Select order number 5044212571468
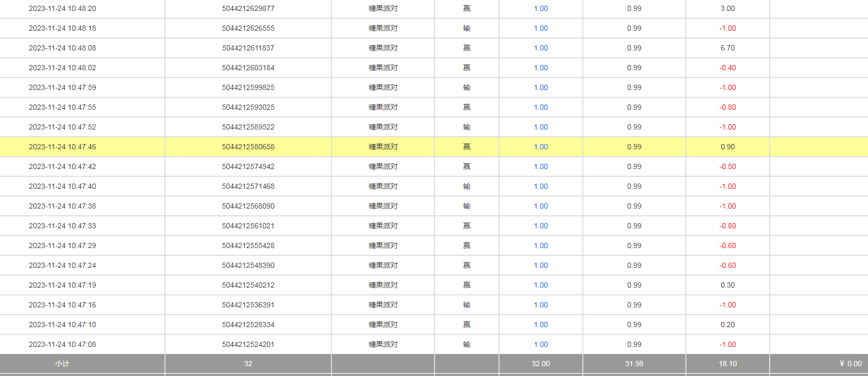The height and width of the screenshot is (376, 868). click(x=248, y=186)
